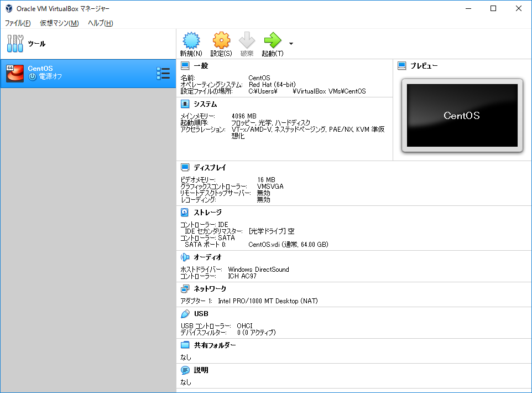Viewport: 532px width, 393px height.
Task: Open the 起動 button dropdown arrow
Action: point(291,44)
